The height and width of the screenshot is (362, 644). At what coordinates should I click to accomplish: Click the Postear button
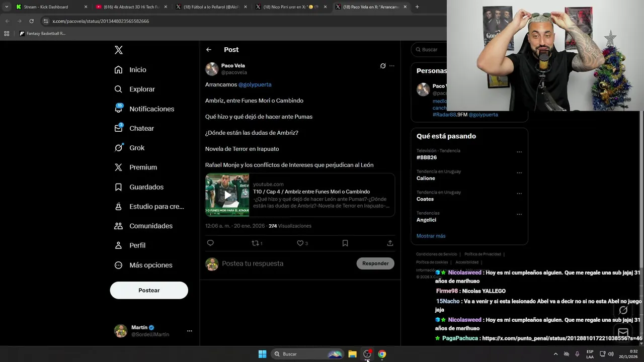tap(149, 290)
